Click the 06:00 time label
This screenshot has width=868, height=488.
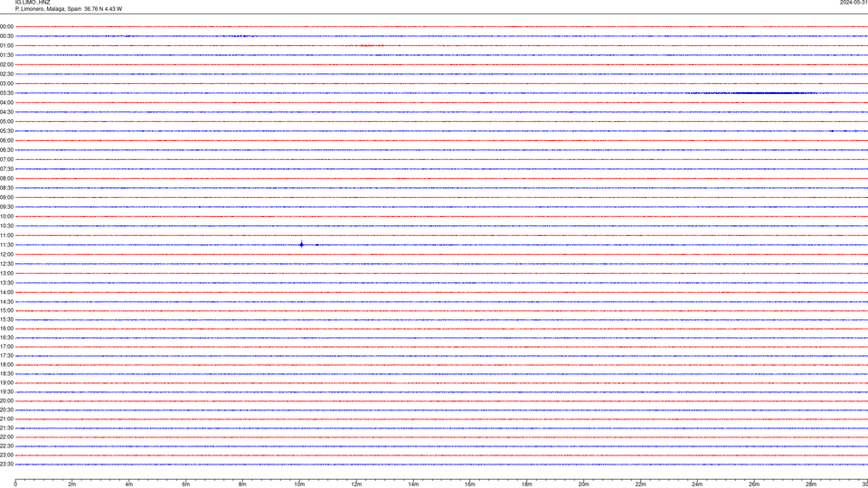6,141
